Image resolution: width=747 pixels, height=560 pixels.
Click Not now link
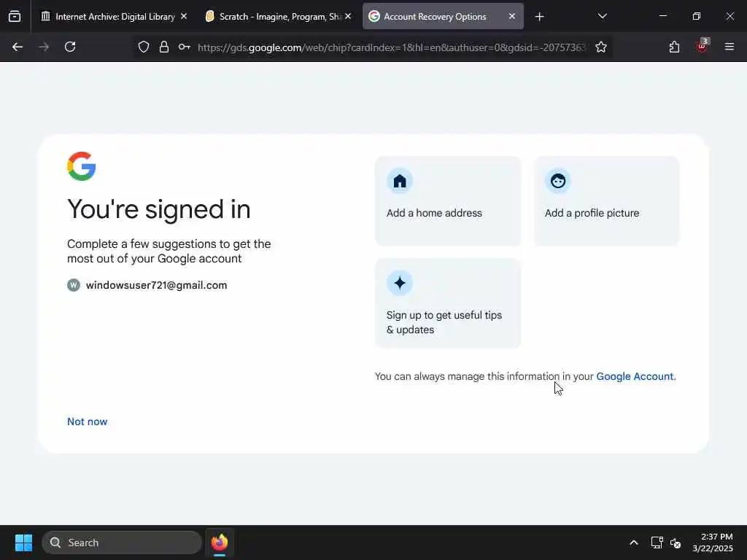[88, 421]
